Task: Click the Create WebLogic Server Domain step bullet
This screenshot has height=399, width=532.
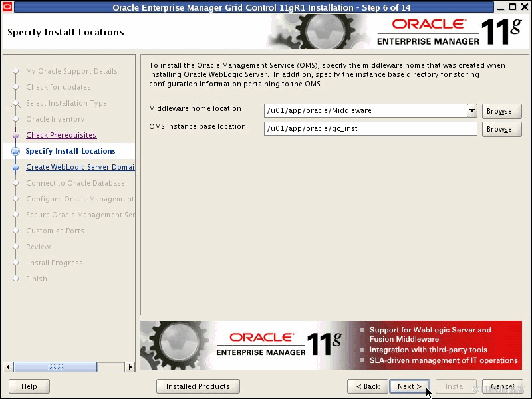Action: pyautogui.click(x=15, y=168)
